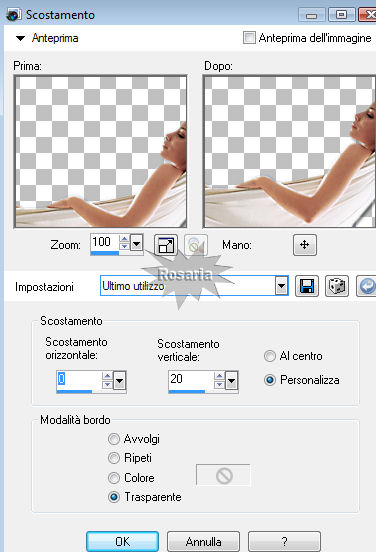Increase Zoom with the up arrow
Screen dimensions: 376x552
pyautogui.click(x=124, y=239)
